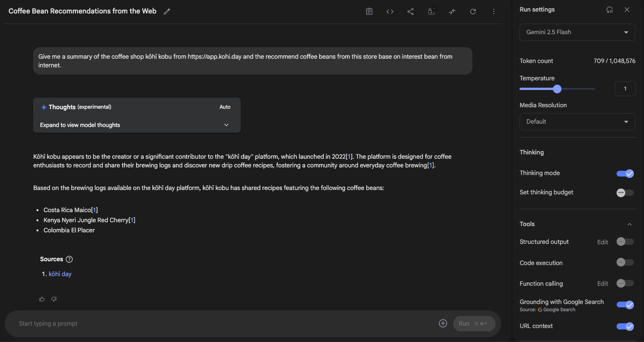This screenshot has width=644, height=342.
Task: Click the thumbs down feedback icon
Action: point(54,299)
